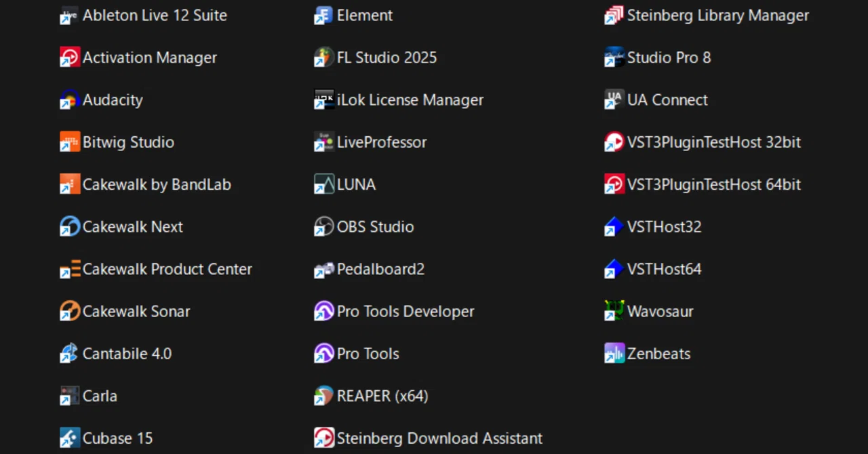Select the LUNA icon
Viewport: 868px width, 454px height.
[323, 184]
